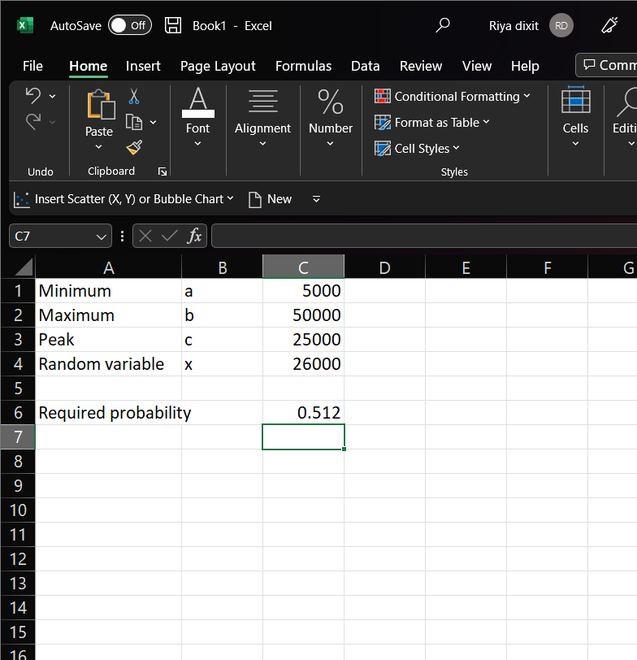The image size is (637, 660).
Task: Click the Format Painter brush icon
Action: pyautogui.click(x=134, y=147)
